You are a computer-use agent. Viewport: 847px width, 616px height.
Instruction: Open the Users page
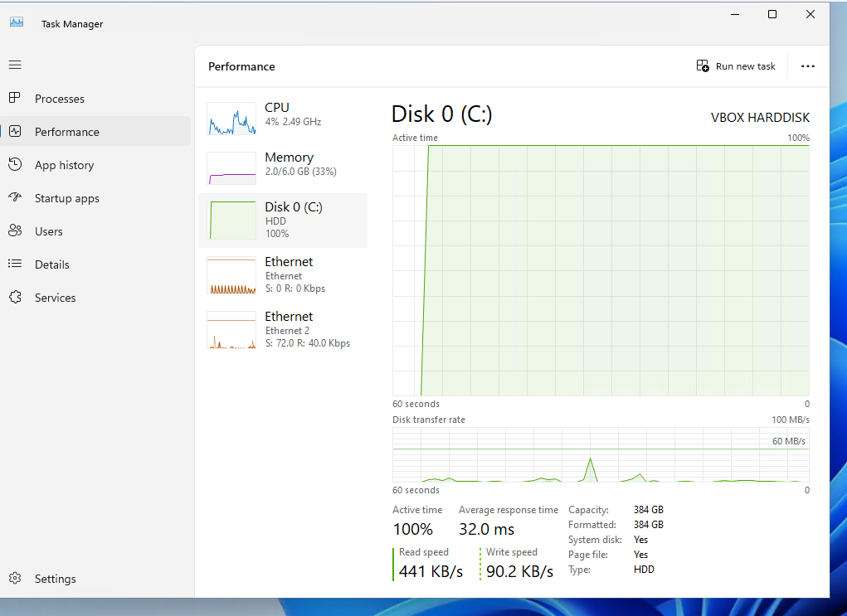point(49,231)
